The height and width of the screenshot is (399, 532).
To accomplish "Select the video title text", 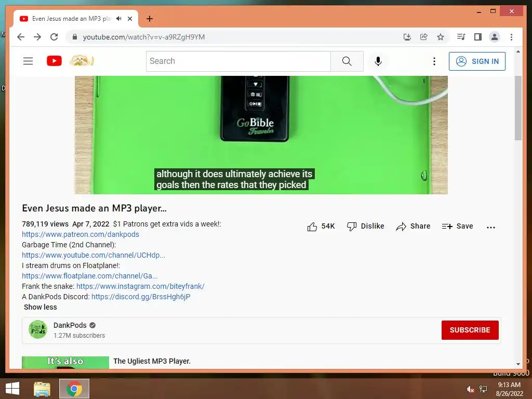I will tap(95, 208).
